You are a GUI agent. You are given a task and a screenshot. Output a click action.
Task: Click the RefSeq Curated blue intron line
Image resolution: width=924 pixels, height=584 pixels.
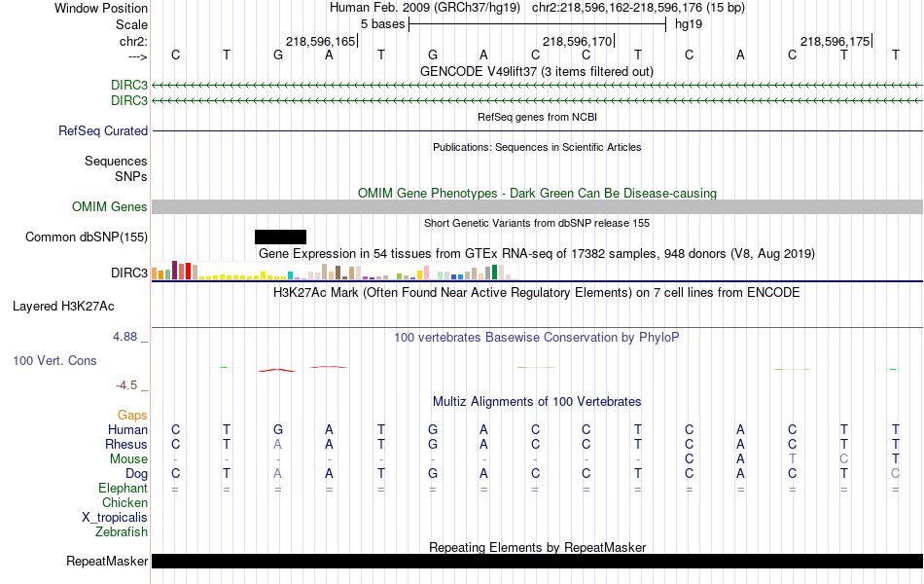(x=538, y=130)
